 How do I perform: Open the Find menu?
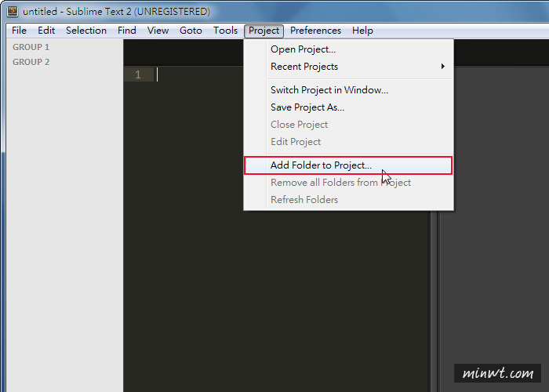tap(127, 31)
